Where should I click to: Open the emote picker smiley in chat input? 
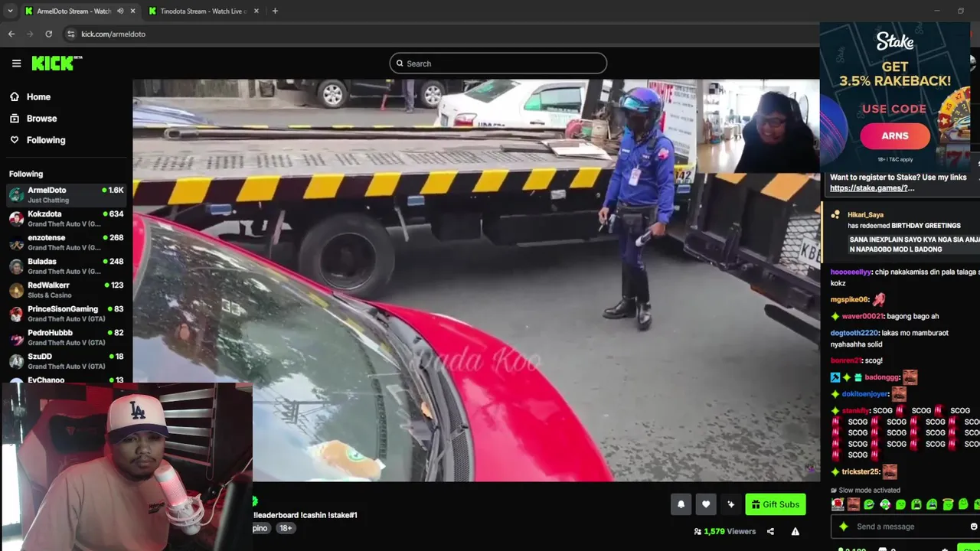click(x=973, y=527)
